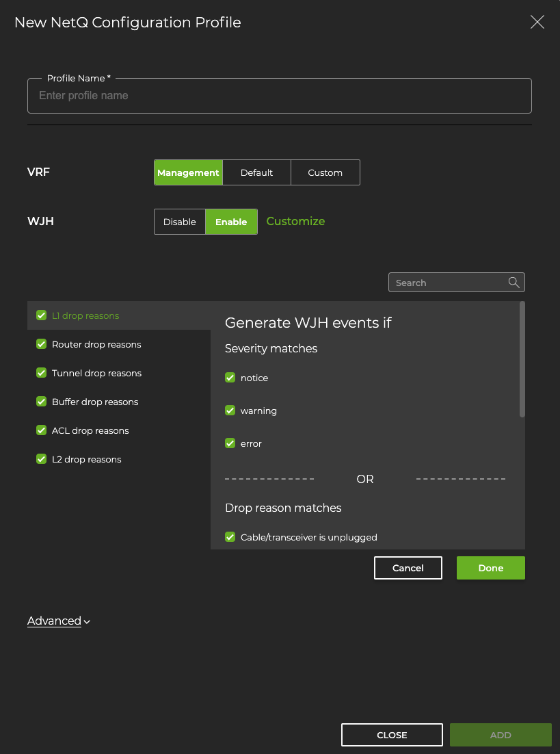
Task: Close the New NetQ Configuration Profile dialog
Action: 537,22
